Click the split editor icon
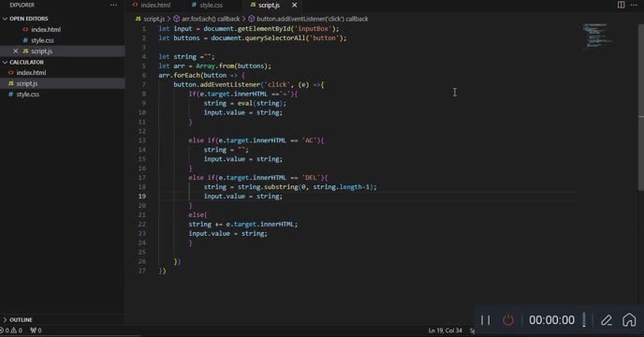Viewport: 644px width, 337px height. (621, 5)
